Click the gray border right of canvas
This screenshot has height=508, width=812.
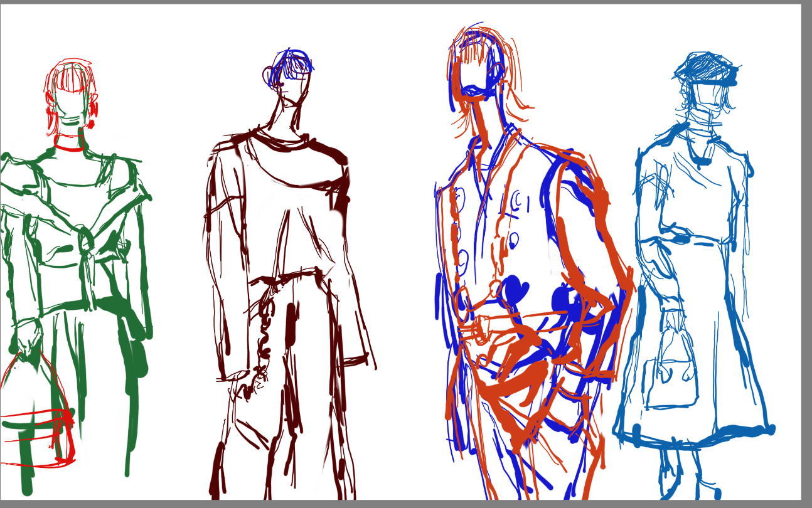pyautogui.click(x=807, y=251)
